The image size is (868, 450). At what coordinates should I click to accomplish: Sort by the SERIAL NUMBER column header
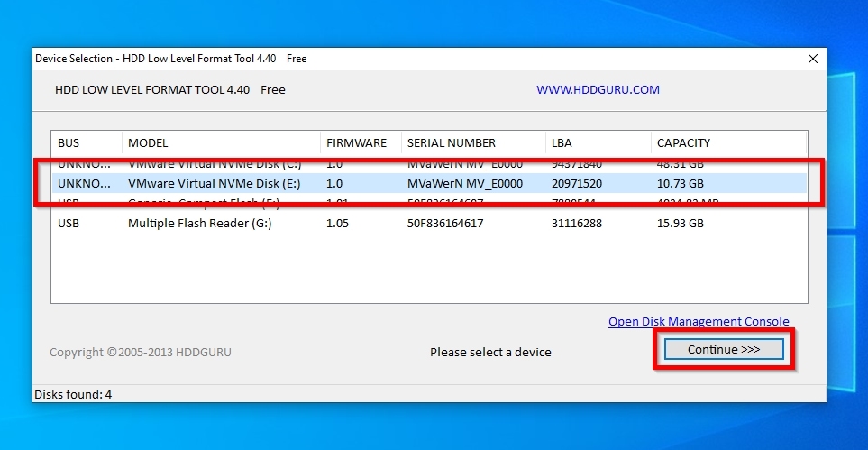[472, 142]
